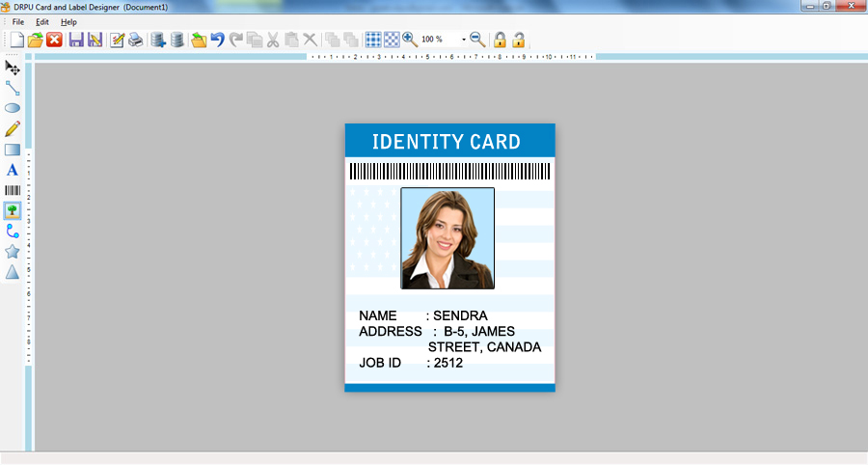Viewport: 868px width, 465px height.
Task: Select the woman's photo on the card
Action: 448,238
